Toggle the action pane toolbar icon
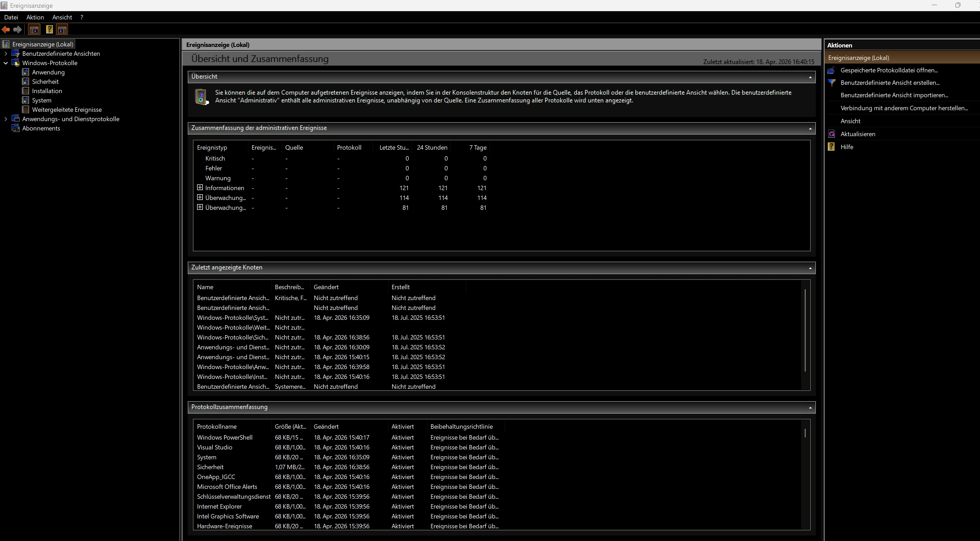 click(62, 30)
